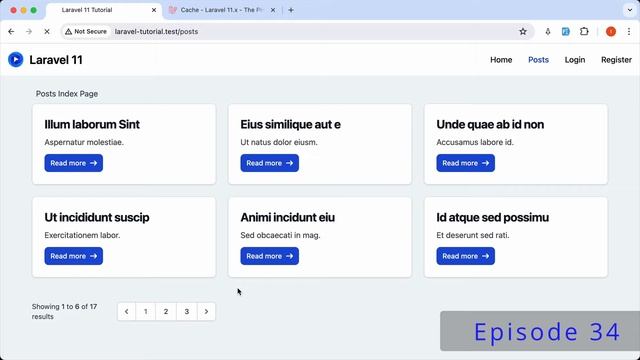Image resolution: width=640 pixels, height=360 pixels.
Task: Click the 'Ut natus dolor eiusm.' excerpt
Action: pos(279,142)
